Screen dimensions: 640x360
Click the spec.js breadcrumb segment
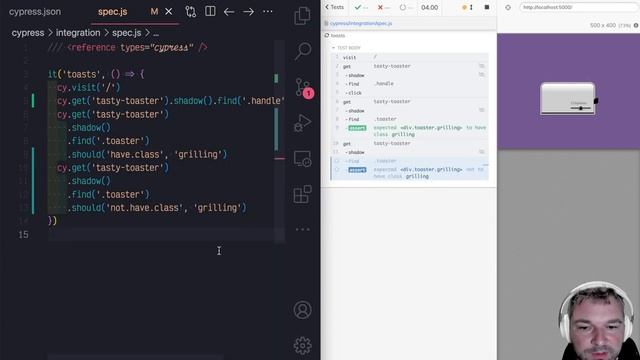point(127,33)
